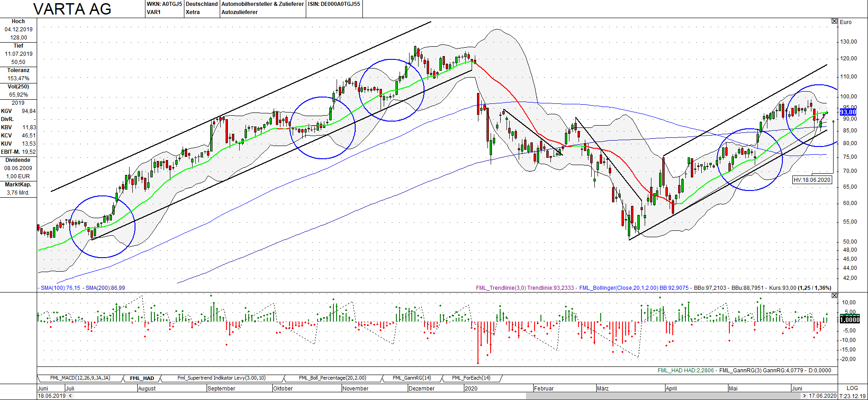Viewport: 868px width, 400px height.
Task: Click the KCV value 46,51
Action: coord(29,136)
